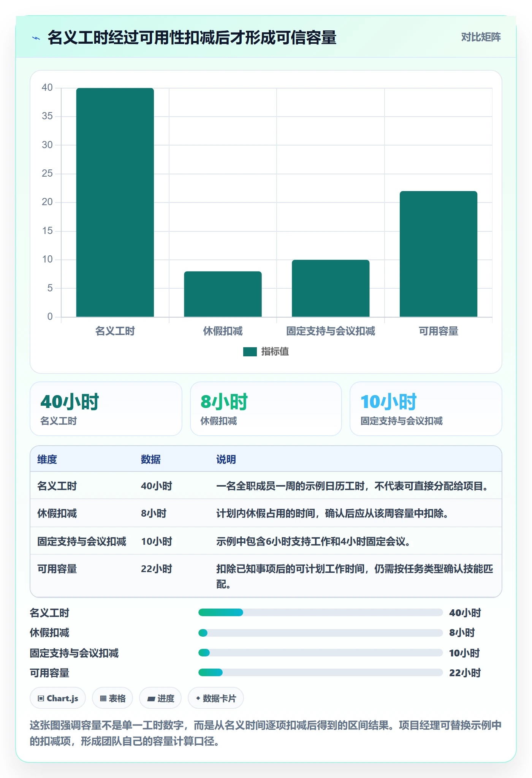
Task: Click the 数据卡片 tag chip
Action: tap(216, 698)
